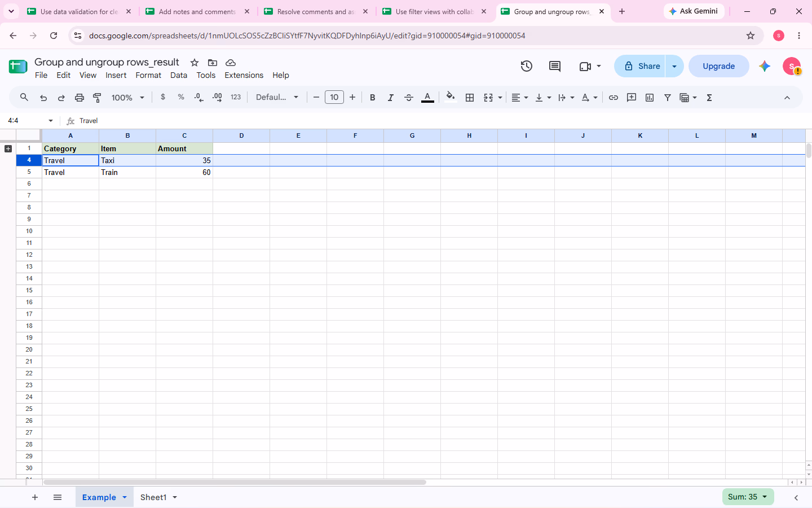
Task: View the cloud save status
Action: coord(231,63)
